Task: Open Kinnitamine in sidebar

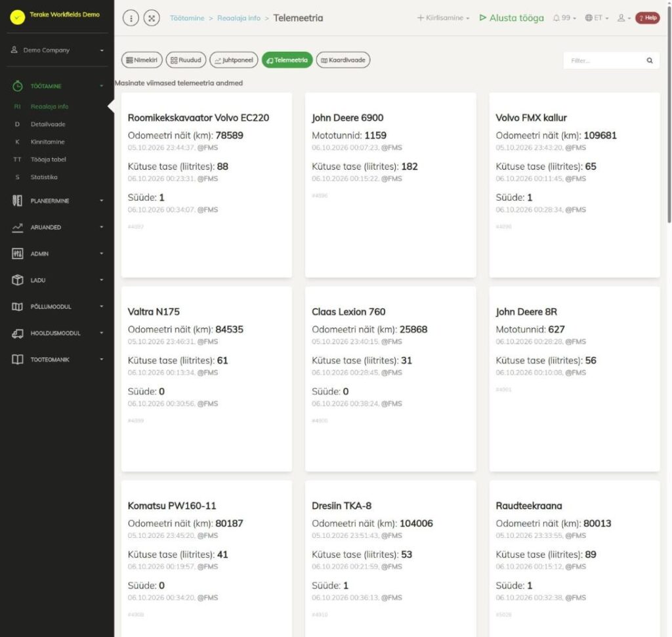Action: click(47, 142)
